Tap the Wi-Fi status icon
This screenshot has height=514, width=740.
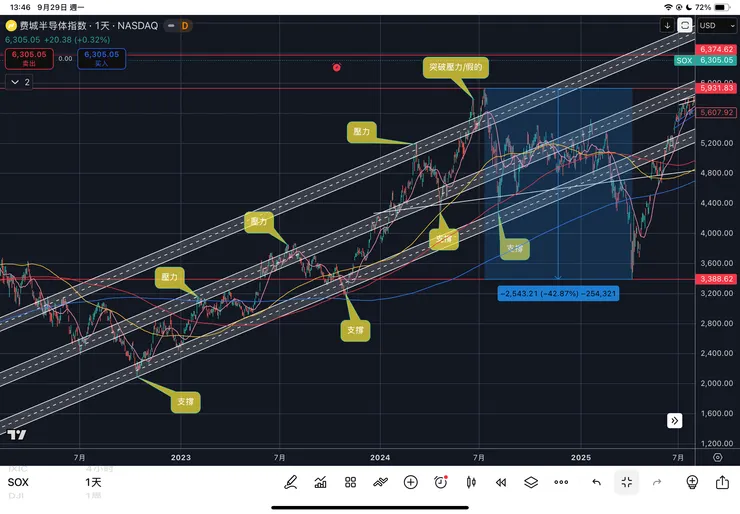pos(668,7)
